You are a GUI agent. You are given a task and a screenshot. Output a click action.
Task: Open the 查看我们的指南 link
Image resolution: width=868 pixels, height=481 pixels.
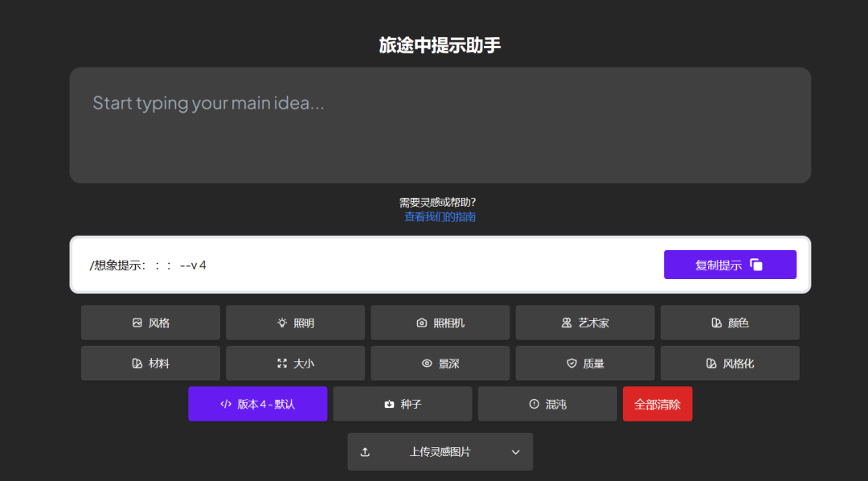[440, 216]
